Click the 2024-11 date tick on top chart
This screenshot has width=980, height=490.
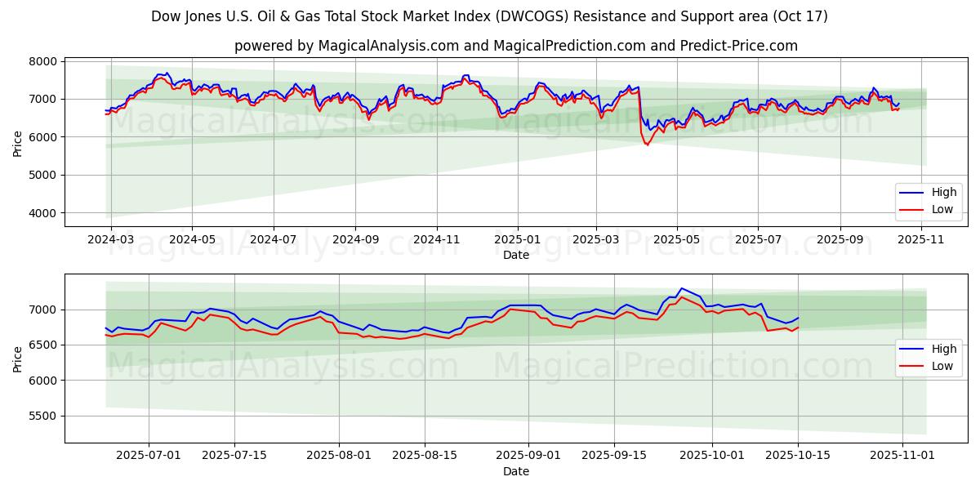coord(436,240)
